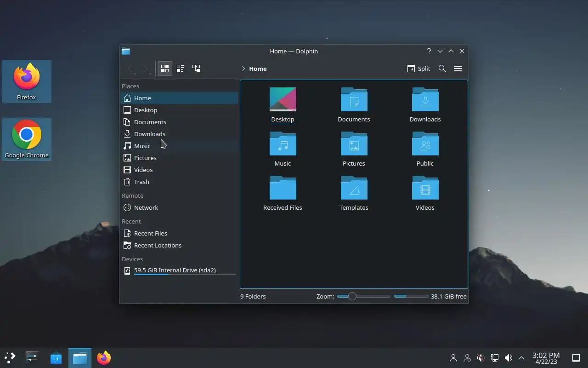Open the search magnifier in Dolphin
Screen dimensions: 588x368
coord(442,69)
